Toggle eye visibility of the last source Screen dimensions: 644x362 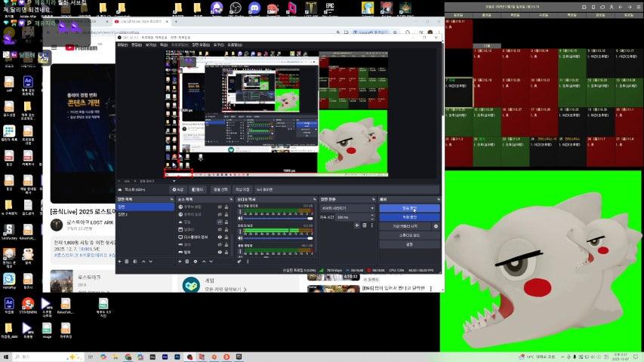220,252
